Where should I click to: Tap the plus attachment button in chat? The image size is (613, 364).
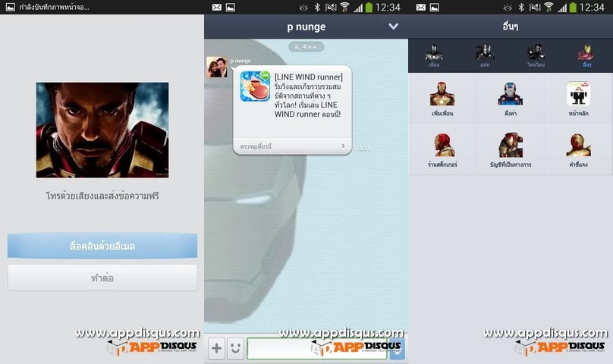[x=216, y=348]
